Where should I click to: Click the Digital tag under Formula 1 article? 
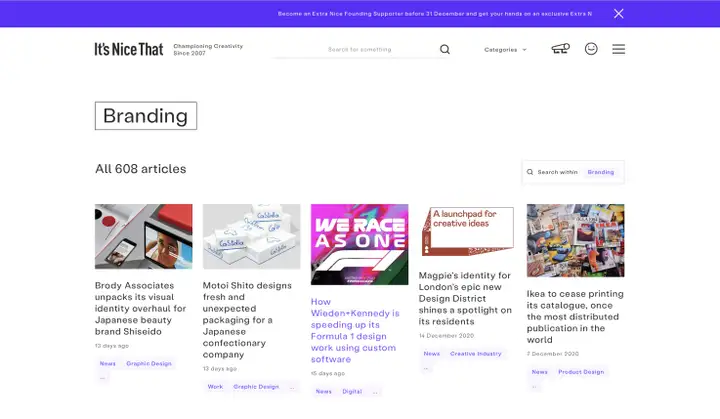[x=352, y=391]
